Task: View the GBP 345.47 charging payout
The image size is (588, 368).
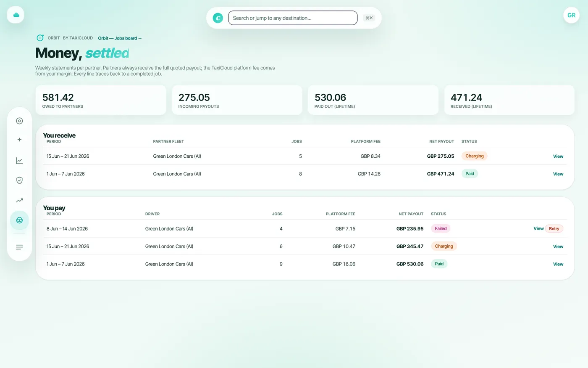Action: 558,246
